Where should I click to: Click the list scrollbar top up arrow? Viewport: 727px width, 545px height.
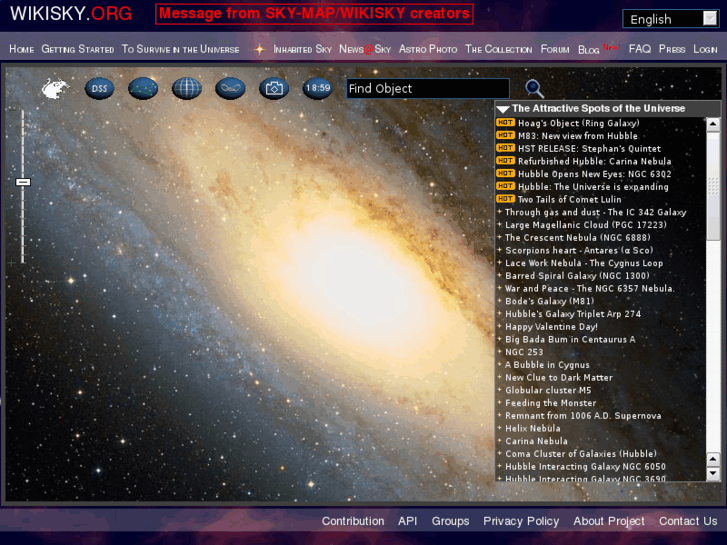pos(713,124)
